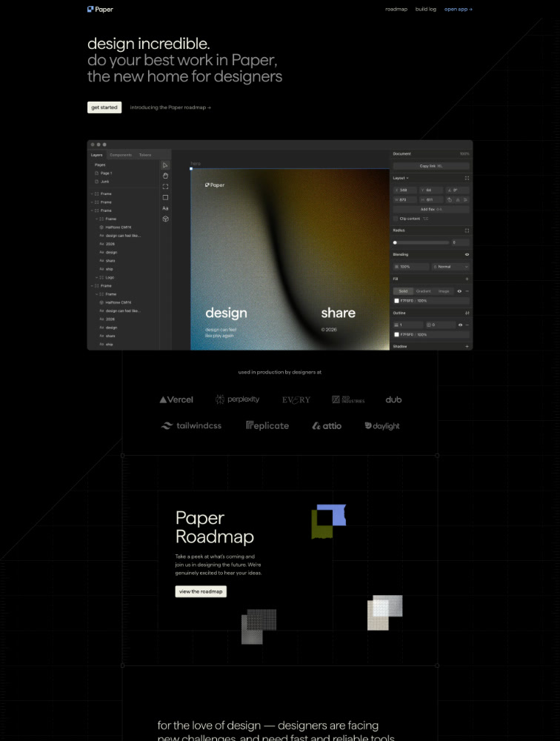Switch to the Components tab
Viewport: 560px width, 741px height.
pos(120,155)
